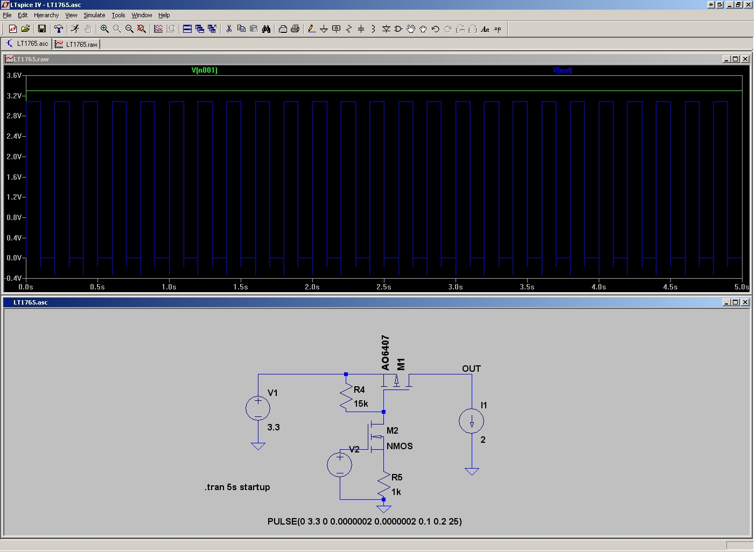Click the Zoom In magnifier icon
The image size is (756, 552).
(104, 29)
